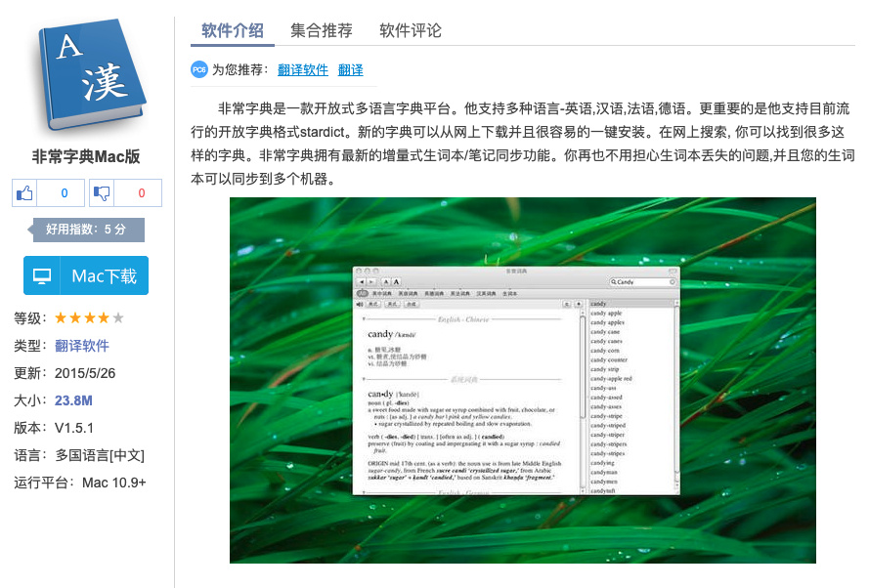Image resolution: width=869 pixels, height=588 pixels.
Task: Click the monitor icon on download button
Action: pos(42,276)
